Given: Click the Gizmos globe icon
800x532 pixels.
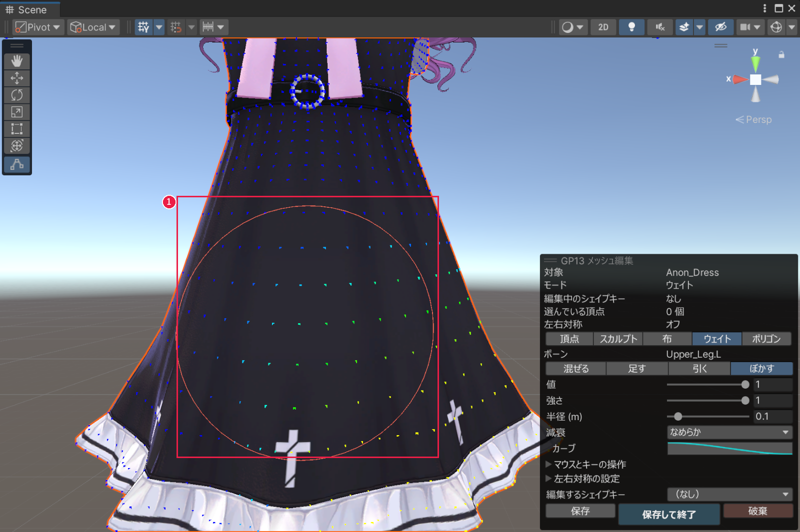Looking at the screenshot, I should [x=776, y=27].
